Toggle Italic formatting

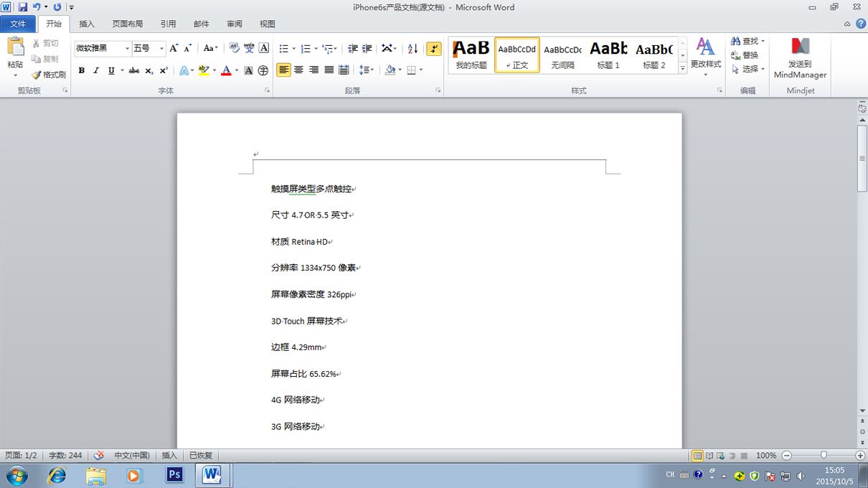coord(96,70)
